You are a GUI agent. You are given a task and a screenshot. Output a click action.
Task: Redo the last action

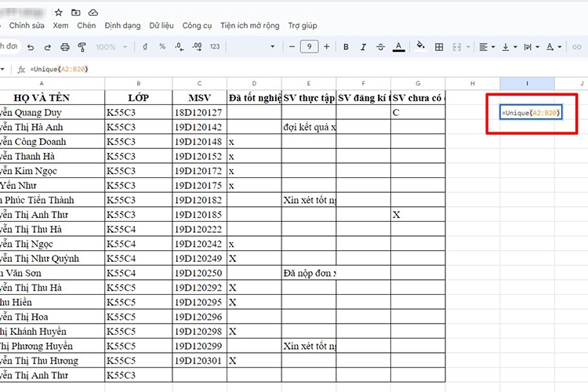tap(48, 47)
